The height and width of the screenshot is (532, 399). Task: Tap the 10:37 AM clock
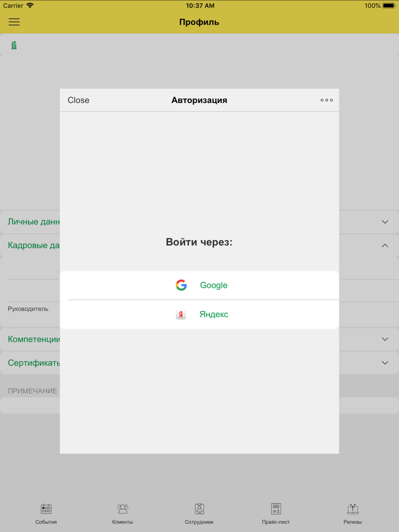[200, 6]
